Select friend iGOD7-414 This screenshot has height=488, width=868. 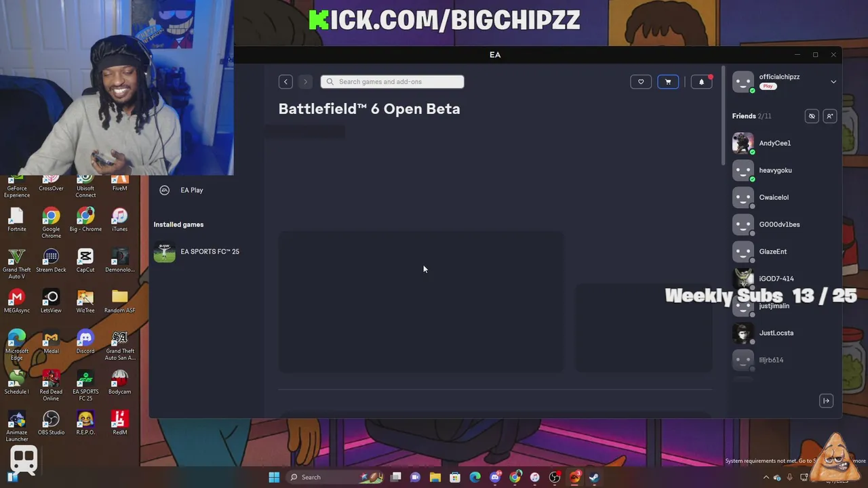coord(776,279)
